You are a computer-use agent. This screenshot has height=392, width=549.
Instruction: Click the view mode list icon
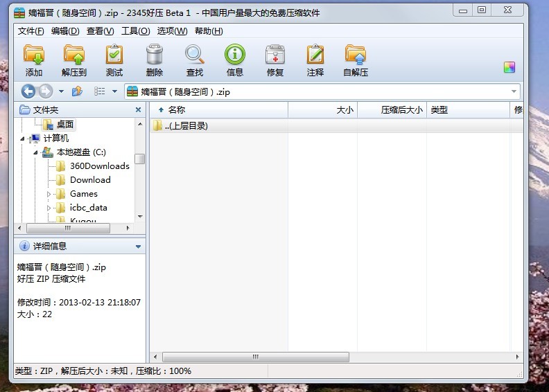[x=99, y=91]
